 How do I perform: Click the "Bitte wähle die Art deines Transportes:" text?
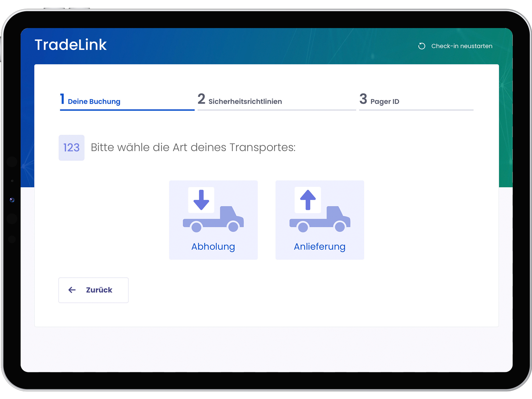(x=193, y=148)
